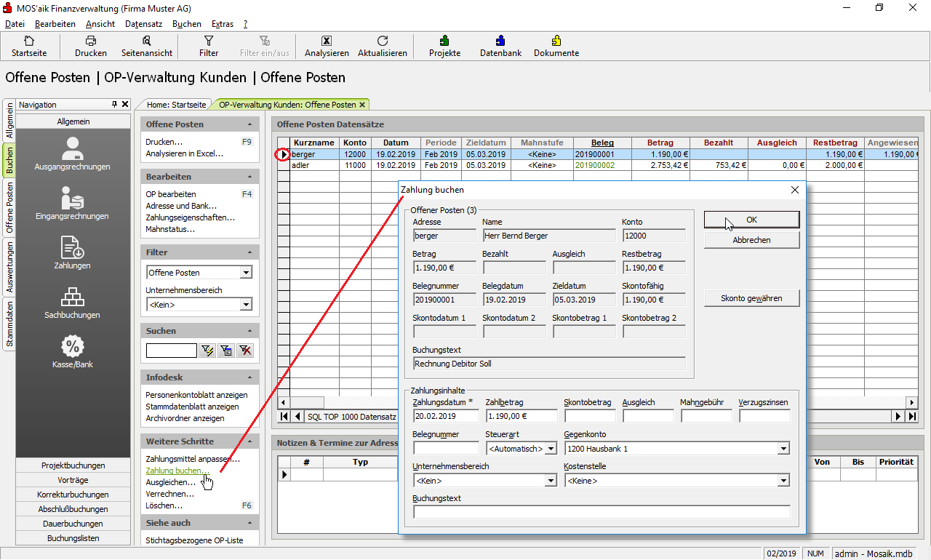Open the Kostenstelle dropdown
This screenshot has height=560, width=931.
[x=783, y=481]
